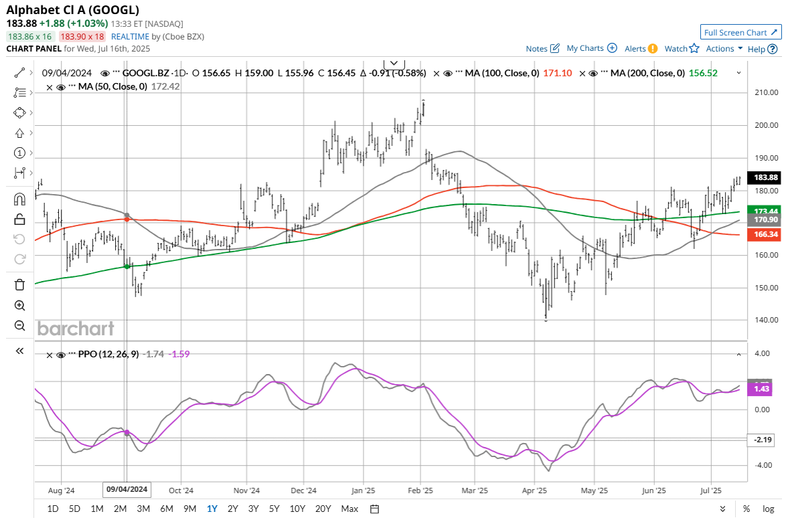Open the calendar date range picker
The height and width of the screenshot is (532, 788).
pos(374,509)
